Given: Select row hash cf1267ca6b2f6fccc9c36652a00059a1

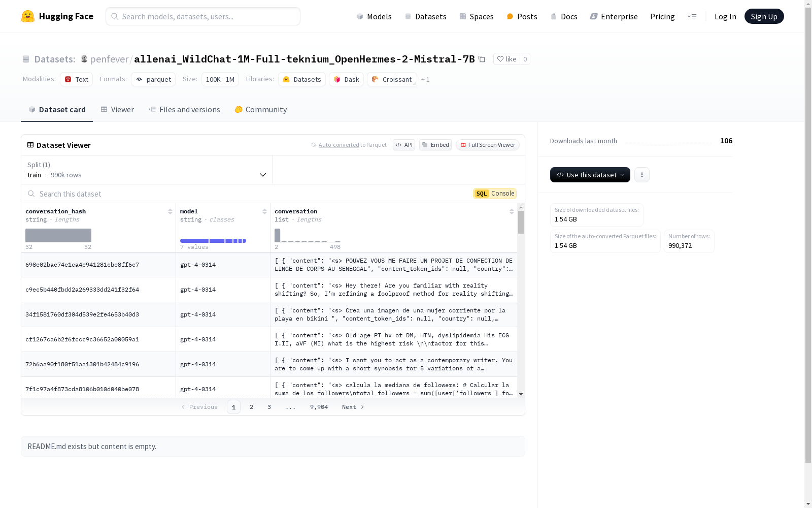Looking at the screenshot, I should pos(82,339).
